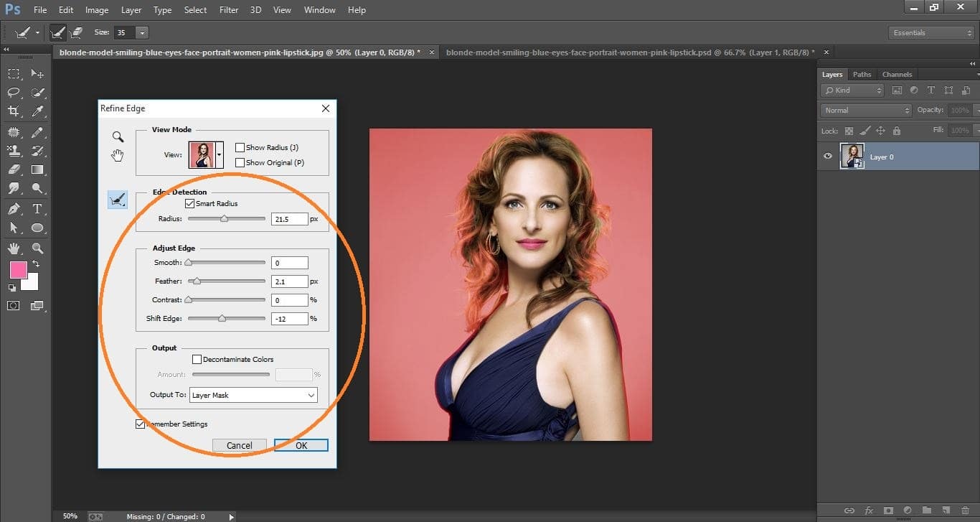980x522 pixels.
Task: Select the Horizontal Type tool
Action: [x=37, y=207]
